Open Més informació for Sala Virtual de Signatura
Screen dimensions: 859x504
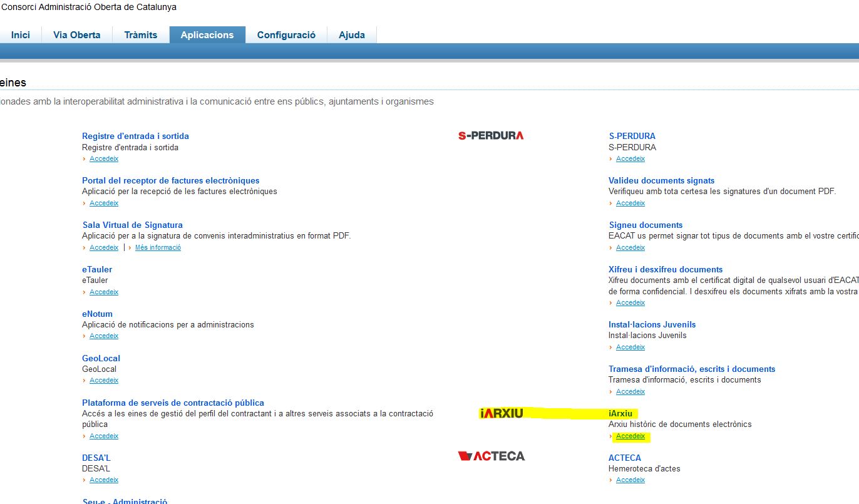click(158, 247)
